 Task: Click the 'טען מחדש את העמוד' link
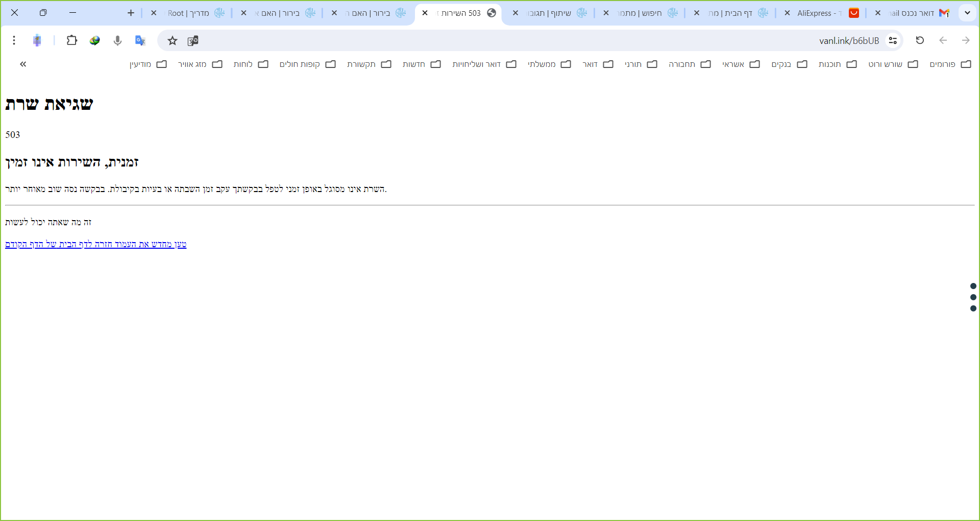[150, 244]
